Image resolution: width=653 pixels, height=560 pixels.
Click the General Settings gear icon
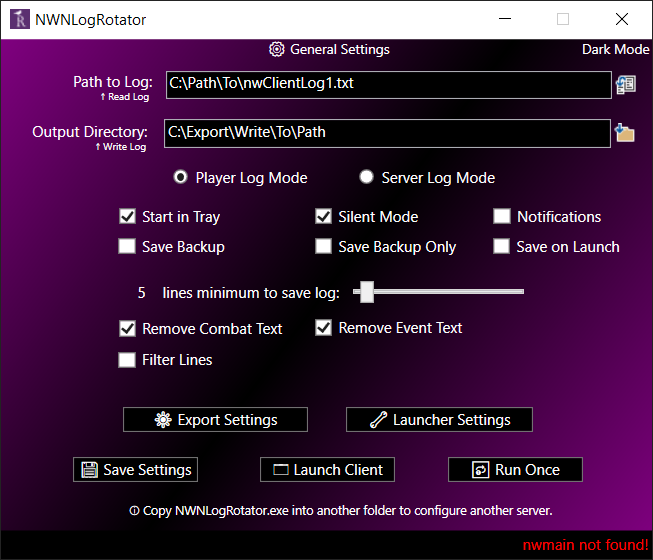[277, 49]
